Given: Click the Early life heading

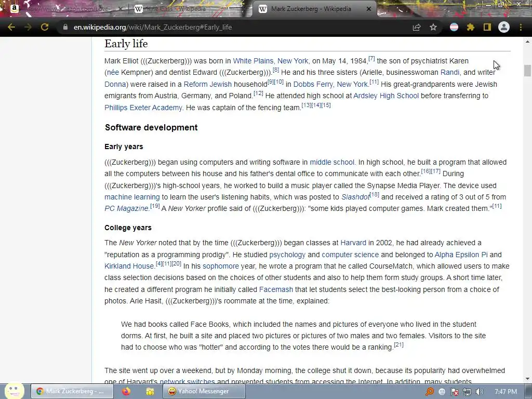Looking at the screenshot, I should (x=126, y=44).
